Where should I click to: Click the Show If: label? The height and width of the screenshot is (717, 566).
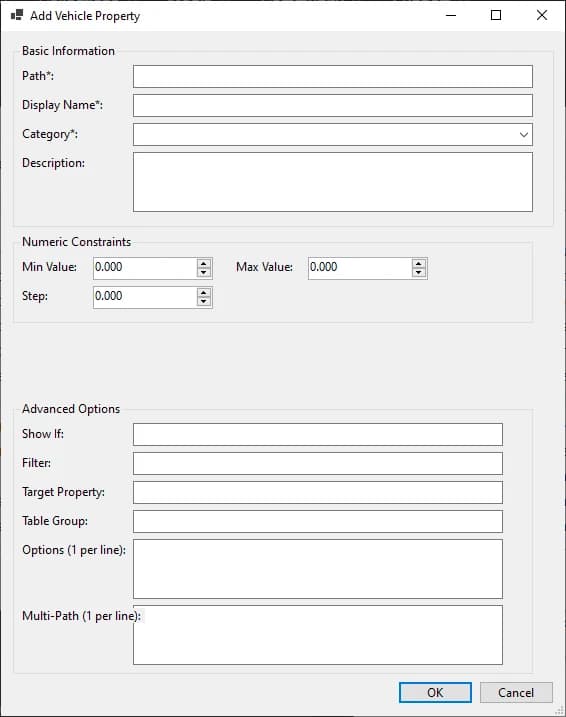tap(43, 434)
